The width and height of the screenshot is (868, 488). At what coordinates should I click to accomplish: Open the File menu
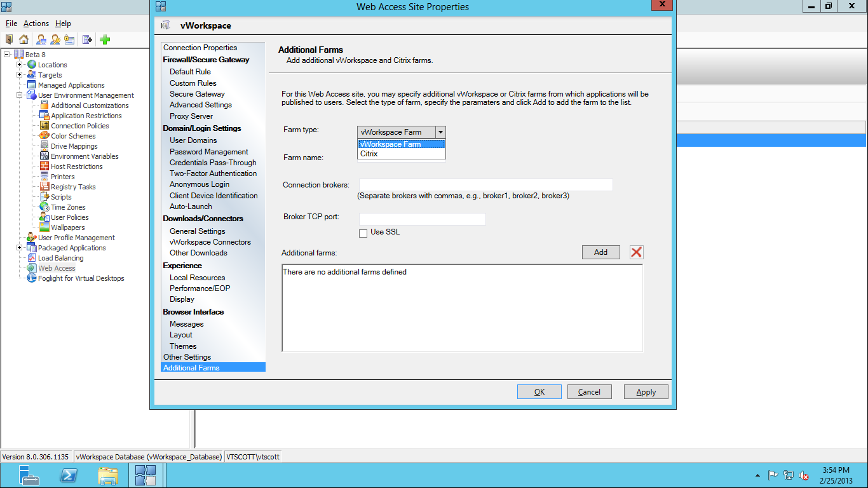click(x=11, y=24)
